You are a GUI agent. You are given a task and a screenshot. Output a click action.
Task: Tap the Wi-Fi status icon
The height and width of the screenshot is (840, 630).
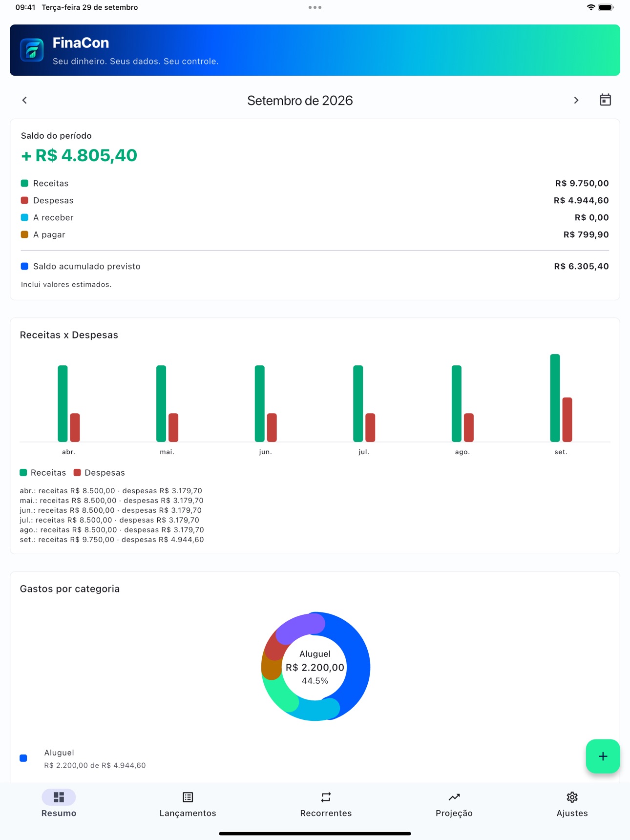click(x=591, y=7)
